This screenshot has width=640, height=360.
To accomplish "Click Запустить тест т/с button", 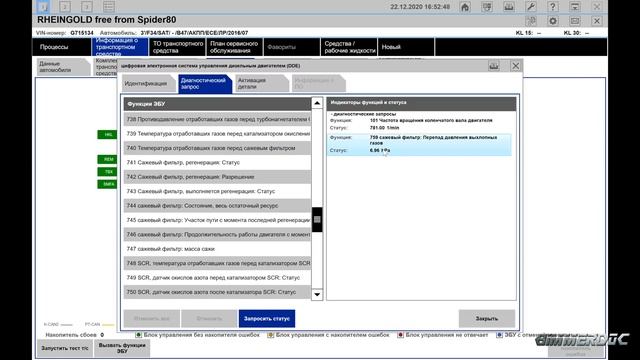I will [64, 349].
